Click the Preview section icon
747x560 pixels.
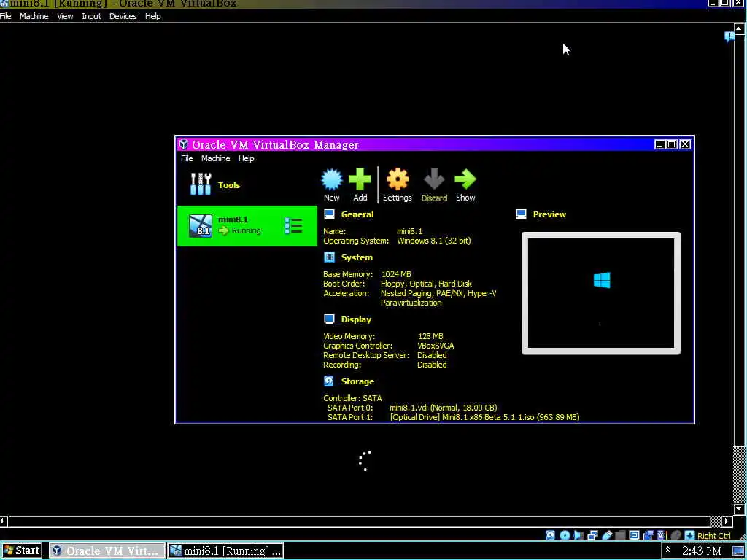[521, 214]
